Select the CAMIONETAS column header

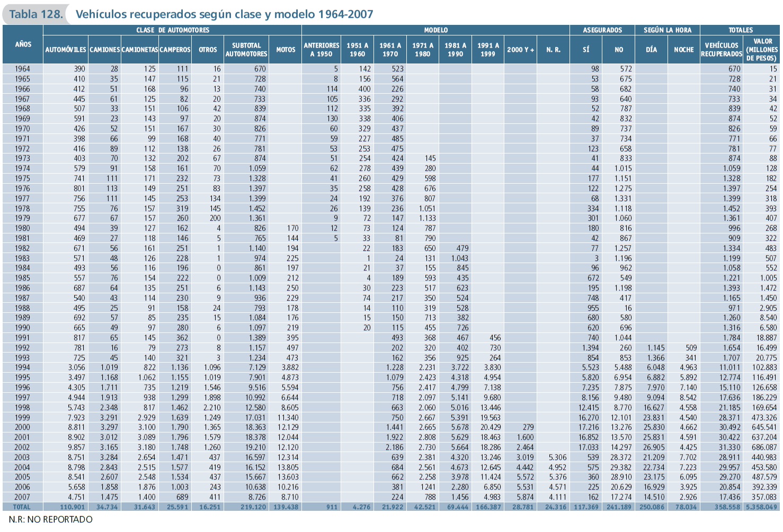tap(140, 50)
